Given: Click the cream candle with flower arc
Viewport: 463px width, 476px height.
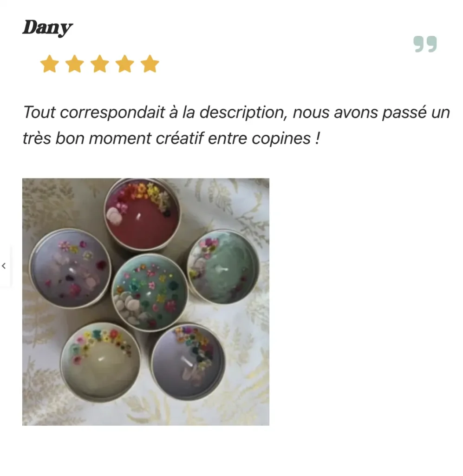Looking at the screenshot, I should pyautogui.click(x=100, y=362).
